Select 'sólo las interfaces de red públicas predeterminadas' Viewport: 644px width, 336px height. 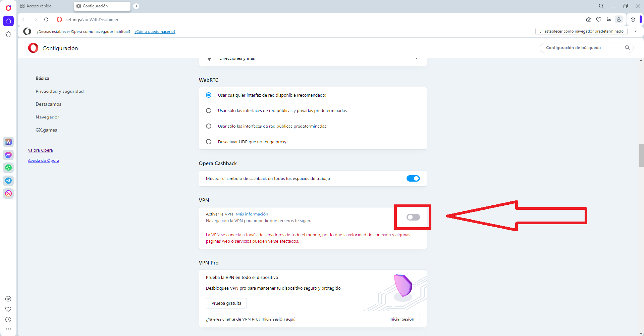(x=209, y=126)
